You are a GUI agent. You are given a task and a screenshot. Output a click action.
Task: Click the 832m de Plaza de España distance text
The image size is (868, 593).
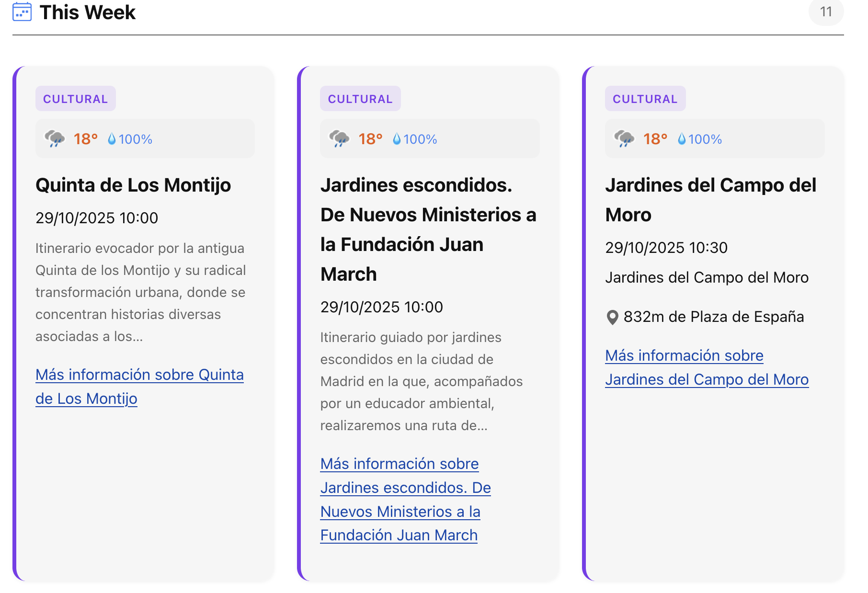tap(713, 317)
